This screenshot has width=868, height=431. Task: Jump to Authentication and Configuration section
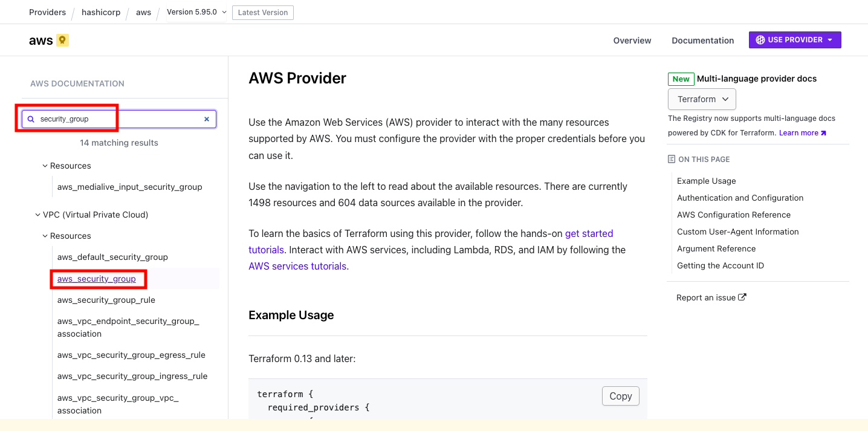click(740, 198)
